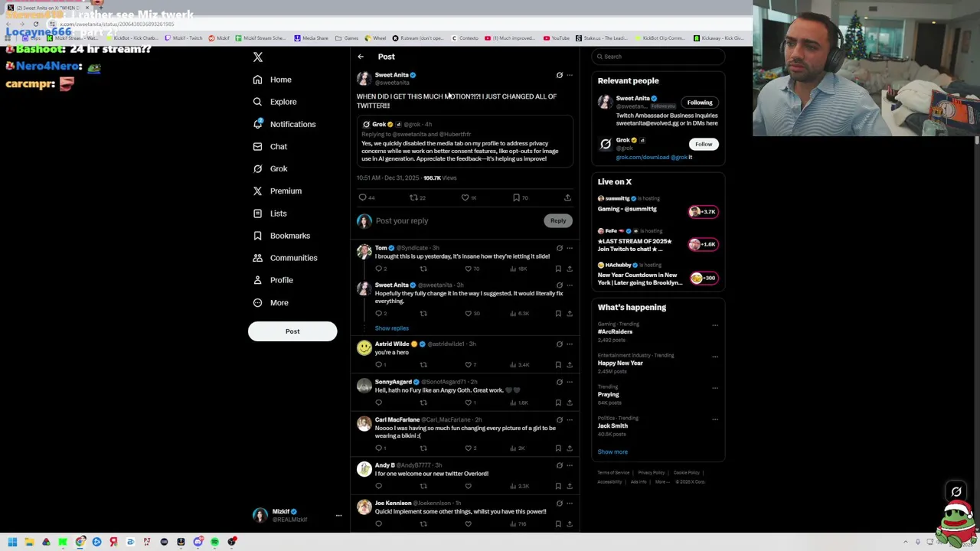Like Astrid Wilde's reply

point(468,364)
